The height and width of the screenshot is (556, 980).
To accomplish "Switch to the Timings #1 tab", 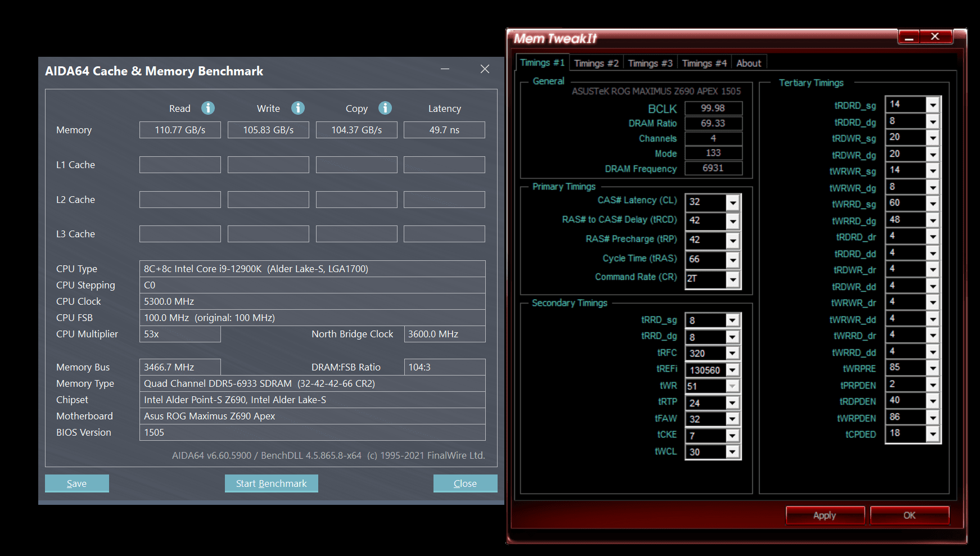I will 543,62.
